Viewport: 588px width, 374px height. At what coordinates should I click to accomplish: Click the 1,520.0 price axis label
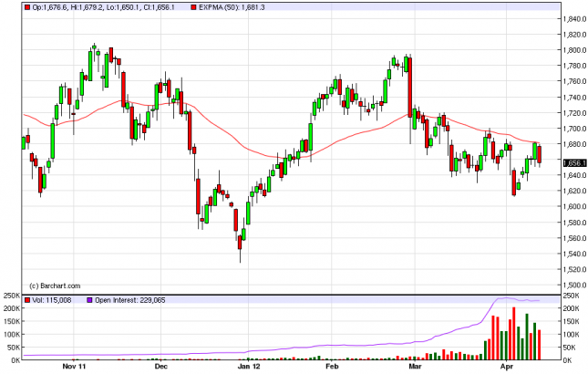(574, 269)
